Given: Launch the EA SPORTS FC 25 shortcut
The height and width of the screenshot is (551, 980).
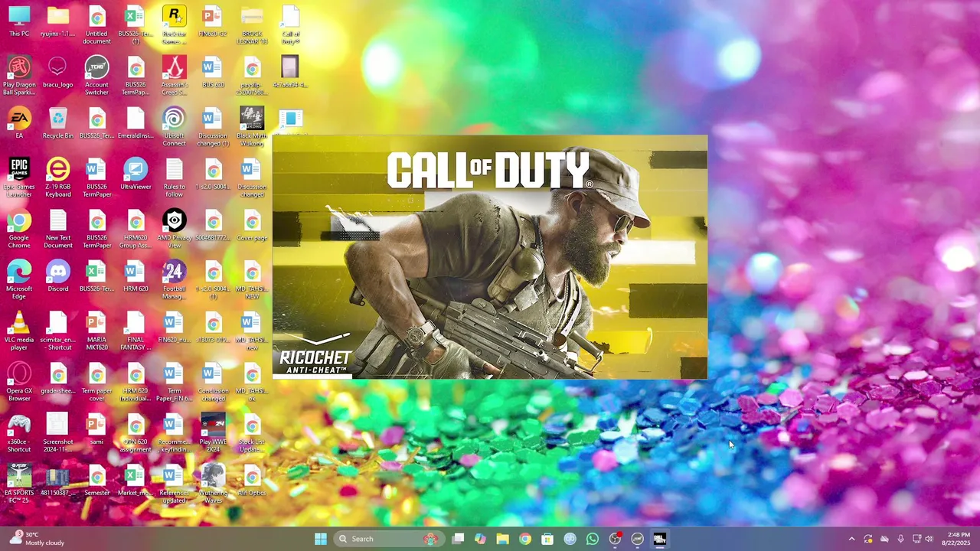Looking at the screenshot, I should pyautogui.click(x=19, y=484).
